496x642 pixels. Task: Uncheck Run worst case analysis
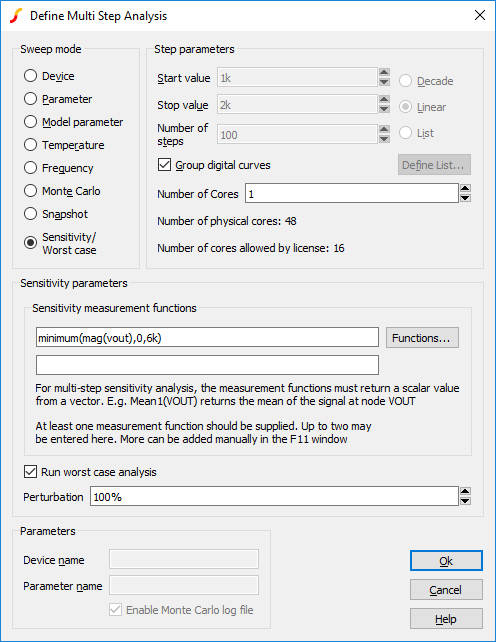91,472
